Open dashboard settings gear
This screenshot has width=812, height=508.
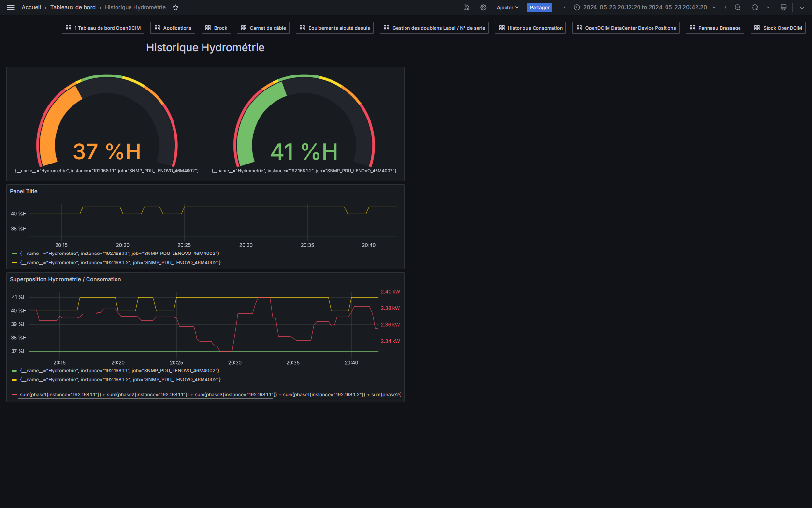click(483, 7)
